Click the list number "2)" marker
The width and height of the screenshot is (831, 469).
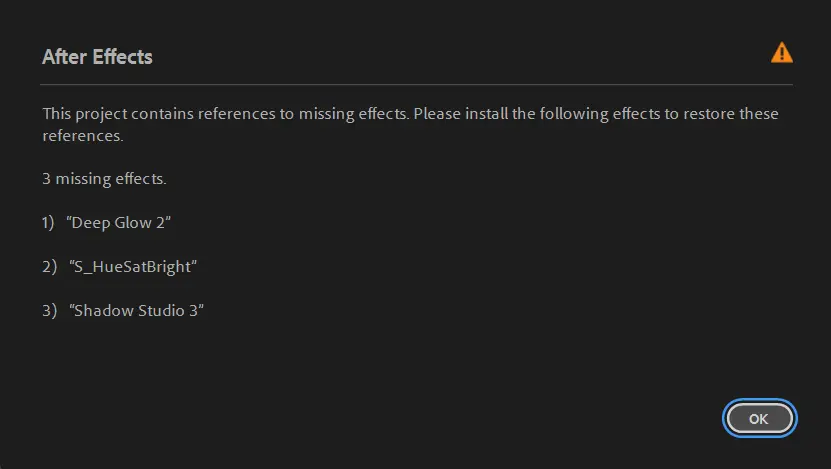coord(48,267)
